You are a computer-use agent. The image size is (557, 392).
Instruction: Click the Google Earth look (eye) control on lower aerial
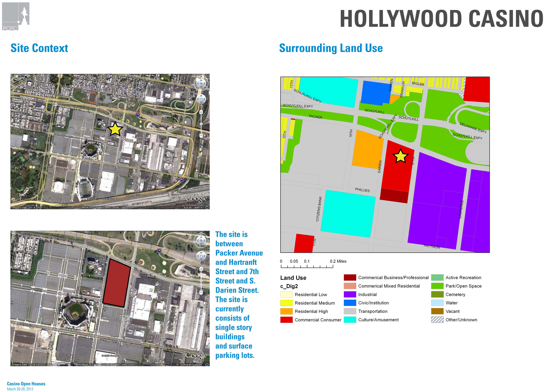(x=201, y=240)
